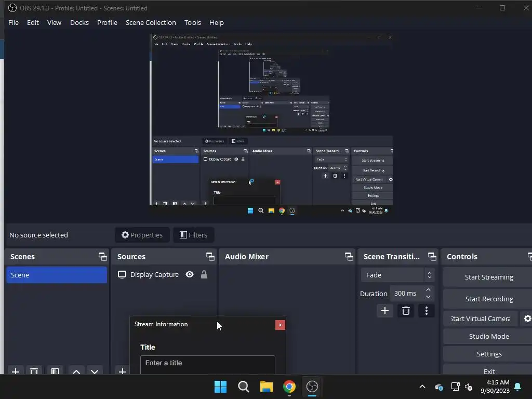
Task: Show hidden system tray icons
Action: [x=422, y=387]
